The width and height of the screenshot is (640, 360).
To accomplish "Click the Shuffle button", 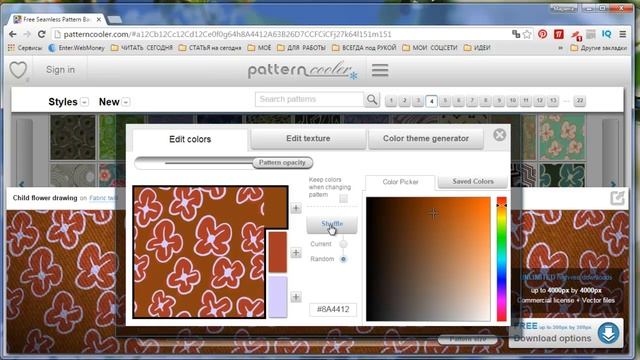I will tap(332, 224).
